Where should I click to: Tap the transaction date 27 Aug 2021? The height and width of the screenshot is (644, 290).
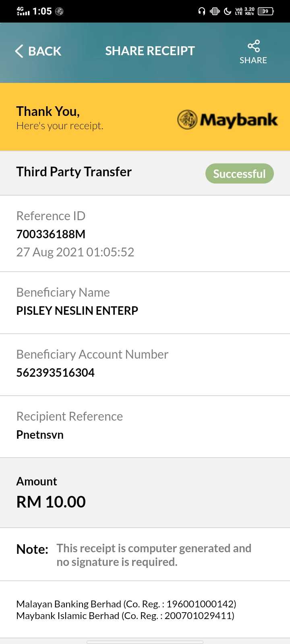point(50,252)
